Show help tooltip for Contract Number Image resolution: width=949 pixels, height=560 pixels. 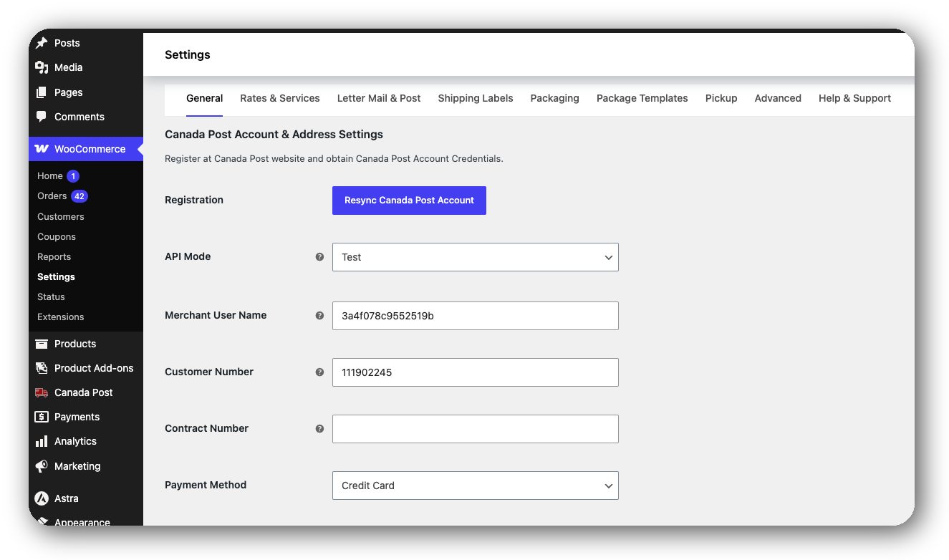tap(319, 428)
